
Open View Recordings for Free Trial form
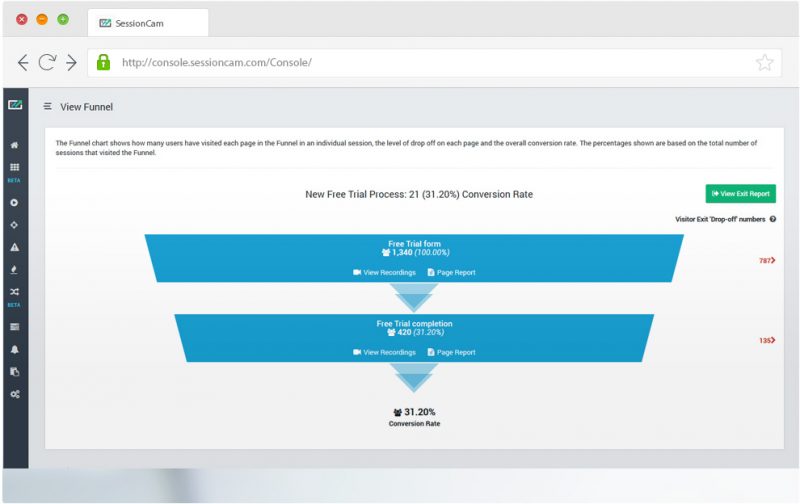[x=384, y=272]
